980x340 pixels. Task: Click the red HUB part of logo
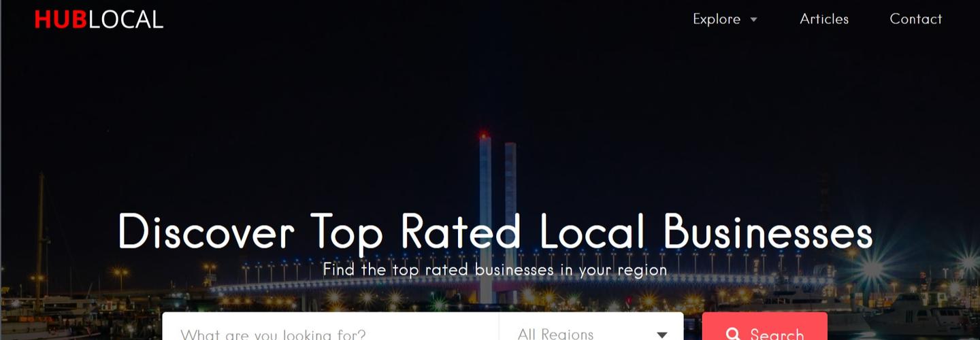coord(61,19)
